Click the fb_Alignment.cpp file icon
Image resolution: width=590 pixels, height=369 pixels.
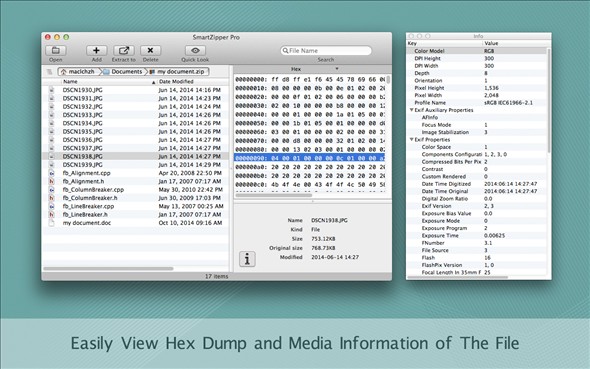[x=52, y=173]
